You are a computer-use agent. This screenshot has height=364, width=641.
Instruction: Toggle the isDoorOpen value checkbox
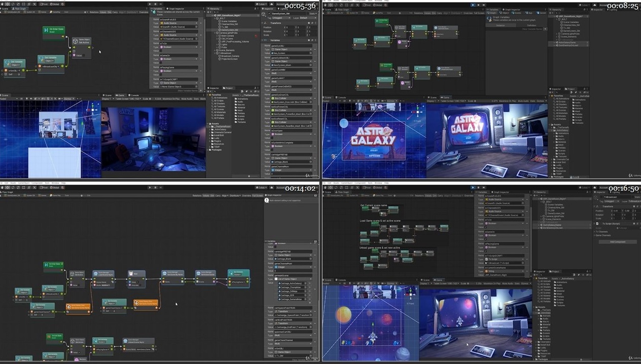click(272, 138)
